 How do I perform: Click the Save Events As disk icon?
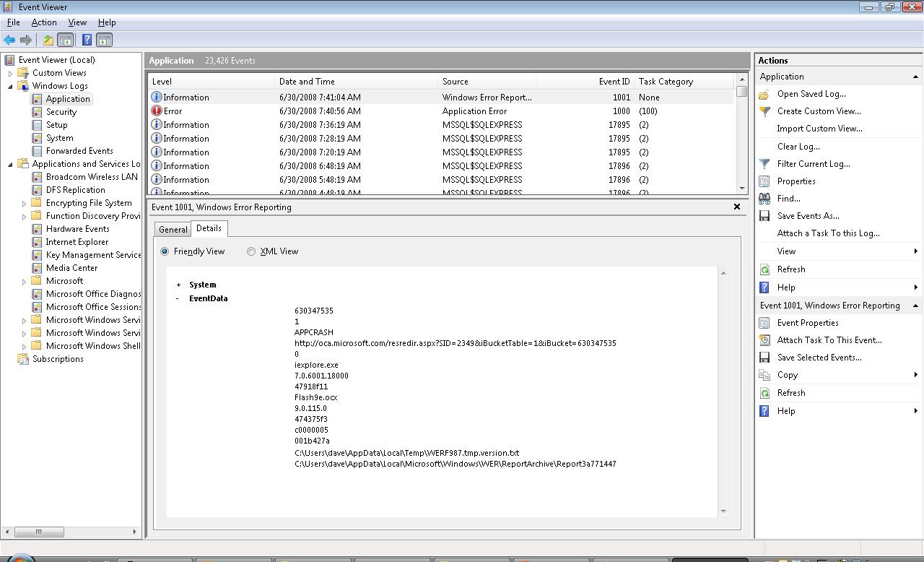[764, 216]
